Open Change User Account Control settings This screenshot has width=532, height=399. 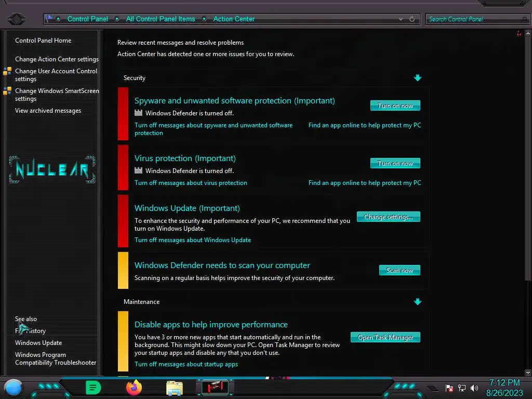[56, 75]
